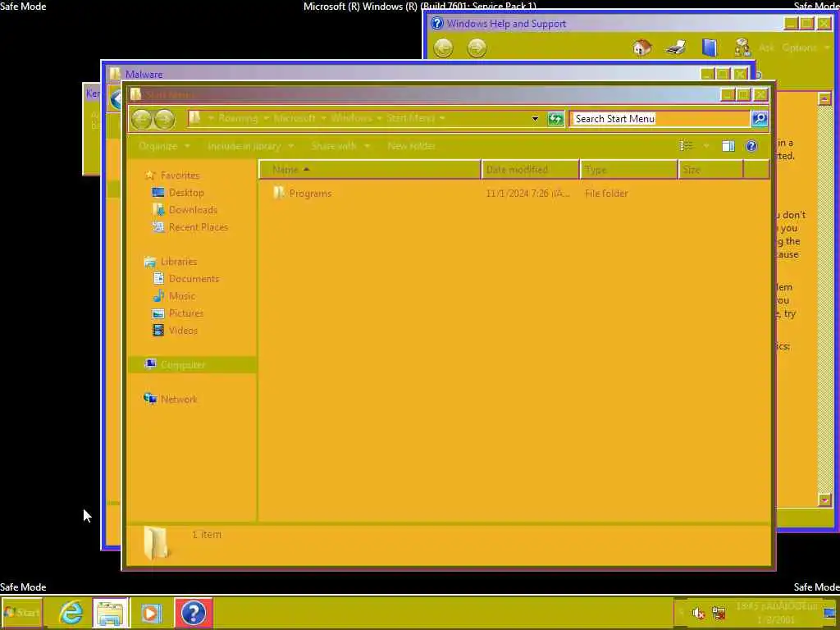840x630 pixels.
Task: Launch Internet Explorer from taskbar
Action: coord(71,612)
